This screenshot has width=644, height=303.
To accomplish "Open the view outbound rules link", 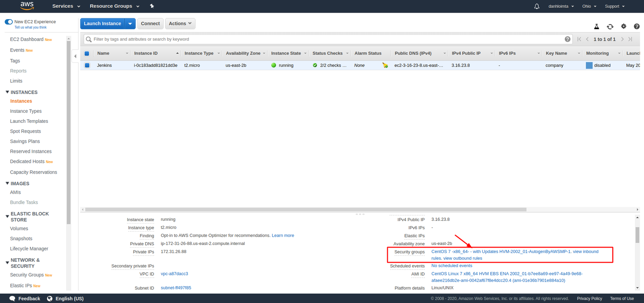I will [463, 258].
